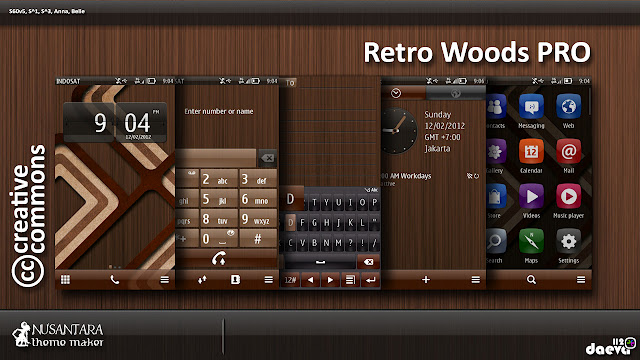
Task: Tap the phone call icon on homescreen
Action: (x=115, y=280)
